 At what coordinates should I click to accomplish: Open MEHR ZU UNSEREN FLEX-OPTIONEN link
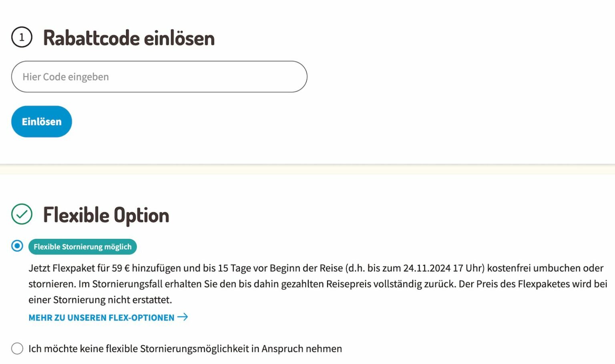[102, 317]
